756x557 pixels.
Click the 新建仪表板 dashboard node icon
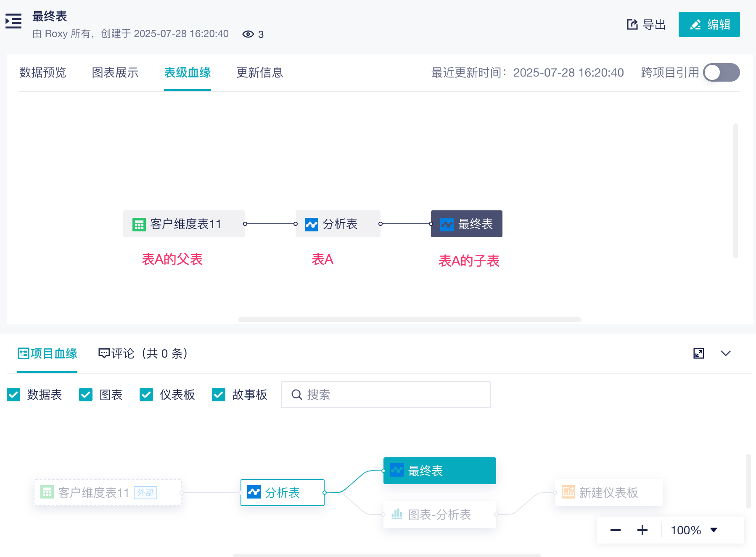click(568, 492)
